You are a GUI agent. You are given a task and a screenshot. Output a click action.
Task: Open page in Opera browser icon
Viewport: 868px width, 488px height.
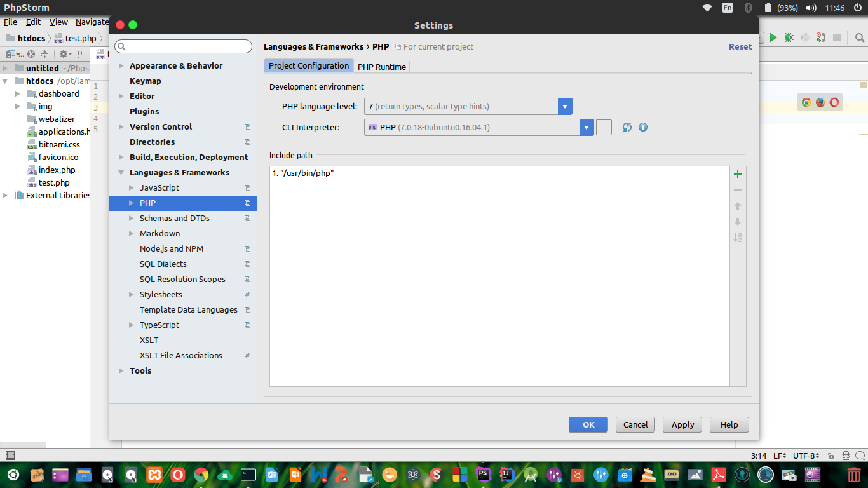834,102
